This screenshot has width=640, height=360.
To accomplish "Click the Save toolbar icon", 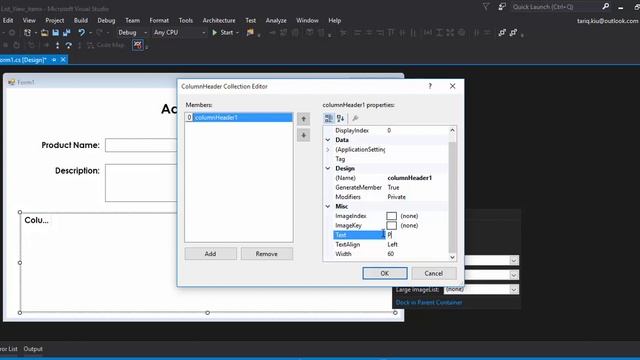I will [x=56, y=33].
